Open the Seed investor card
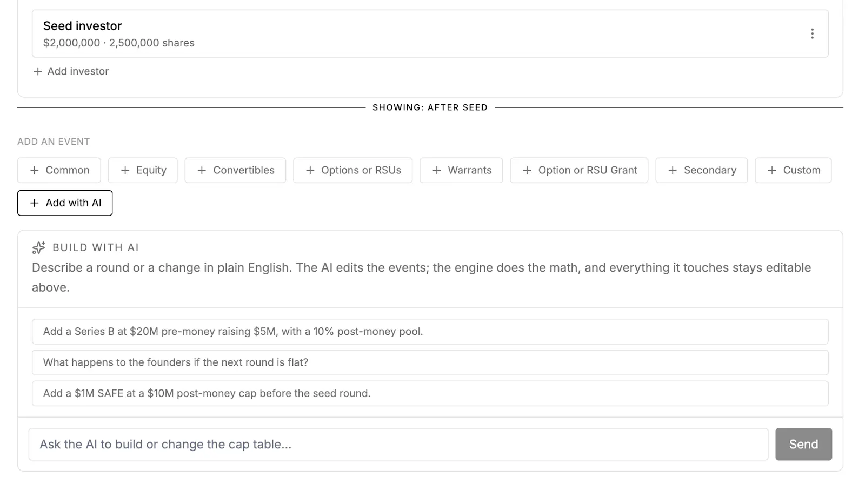The height and width of the screenshot is (504, 865). click(x=430, y=33)
